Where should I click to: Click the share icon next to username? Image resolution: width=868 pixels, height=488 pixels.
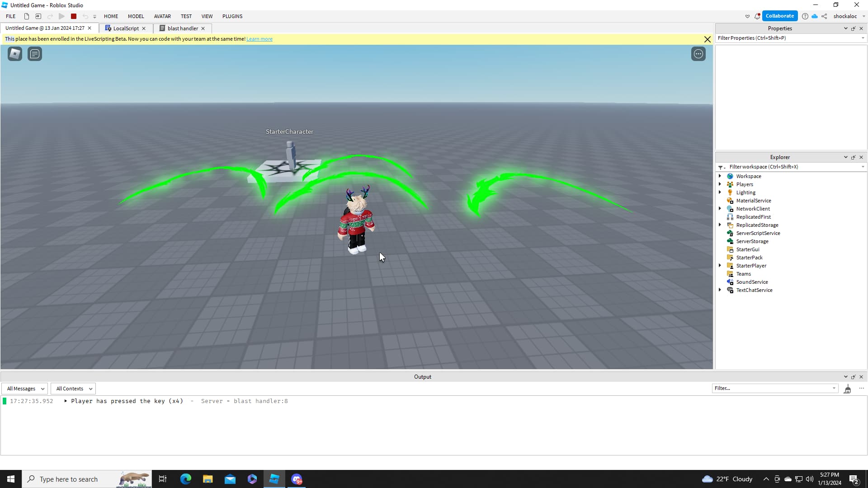(824, 16)
